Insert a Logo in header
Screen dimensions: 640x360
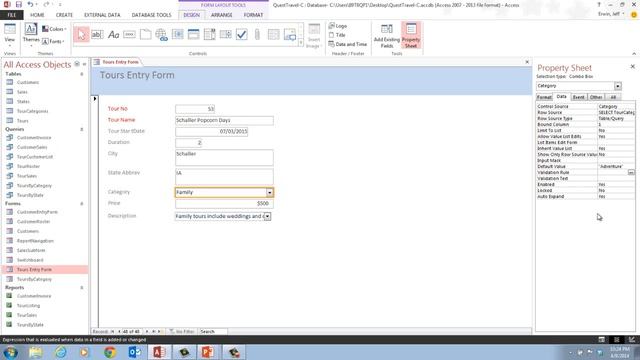(338, 26)
